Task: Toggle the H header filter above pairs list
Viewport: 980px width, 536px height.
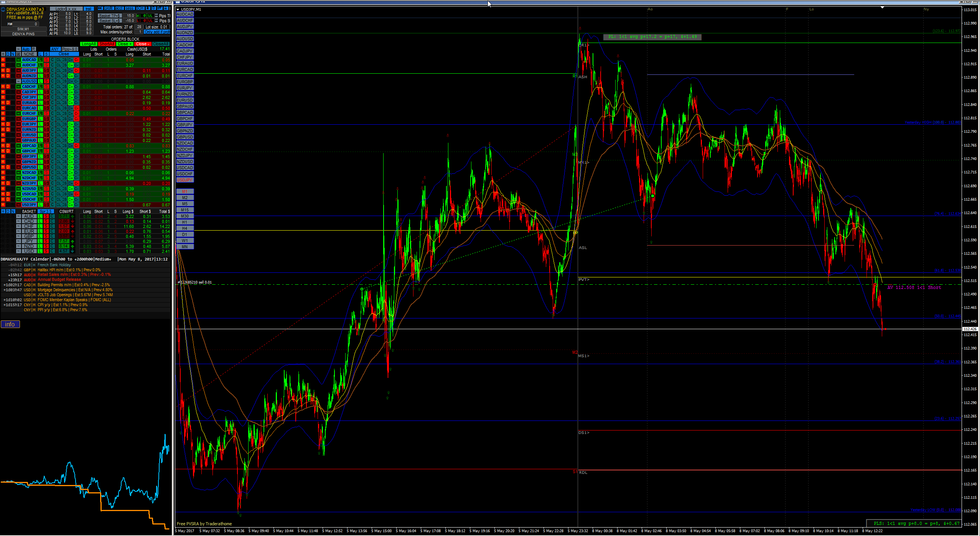Action: click(3, 54)
